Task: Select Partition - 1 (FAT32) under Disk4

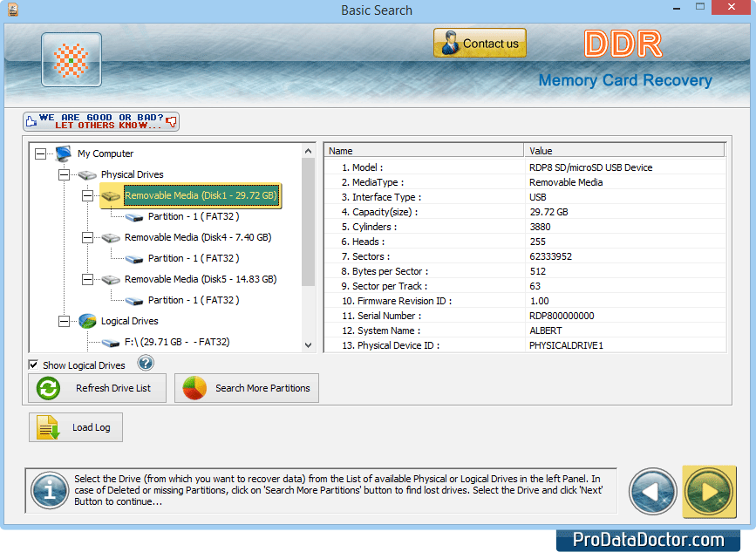Action: tap(194, 258)
